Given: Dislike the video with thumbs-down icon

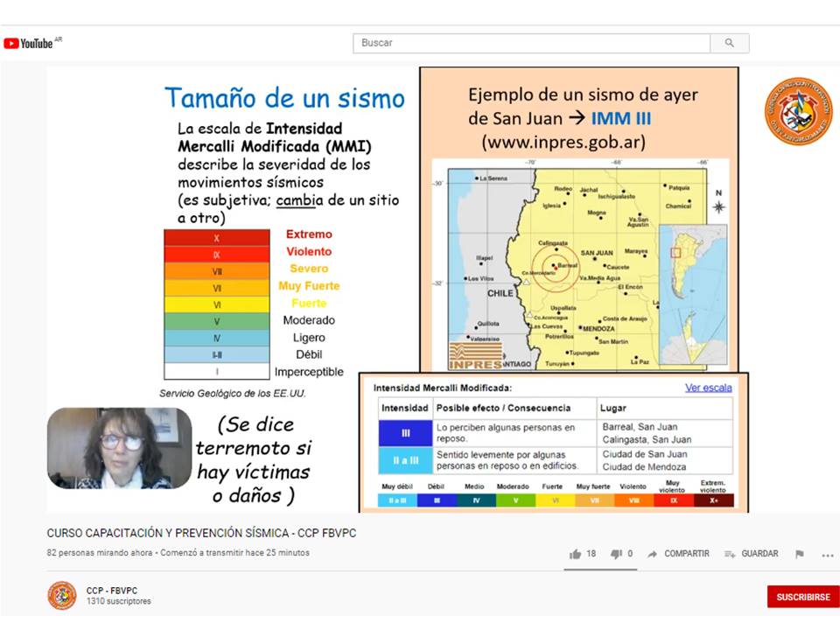Looking at the screenshot, I should (x=617, y=554).
